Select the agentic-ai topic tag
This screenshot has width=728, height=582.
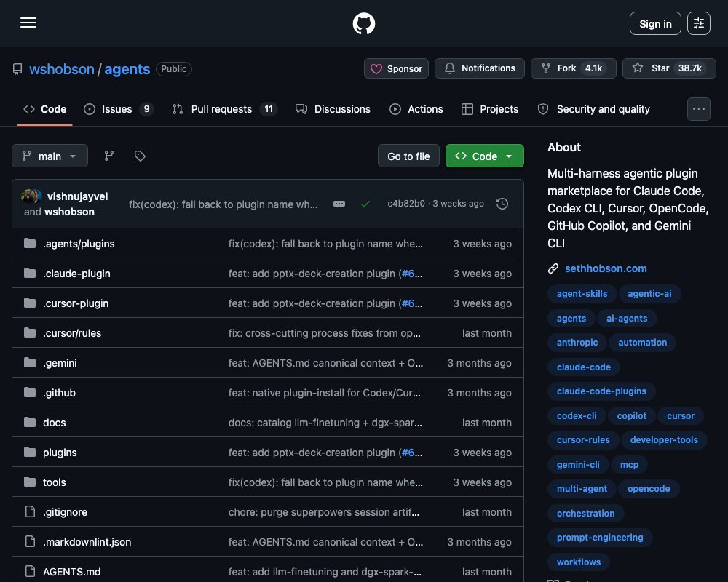pos(649,294)
